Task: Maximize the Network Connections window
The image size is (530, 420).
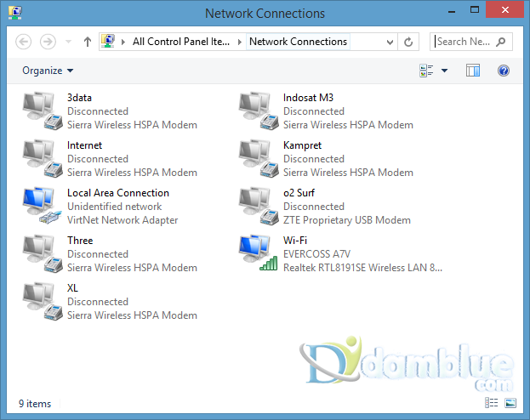Action: [475, 10]
